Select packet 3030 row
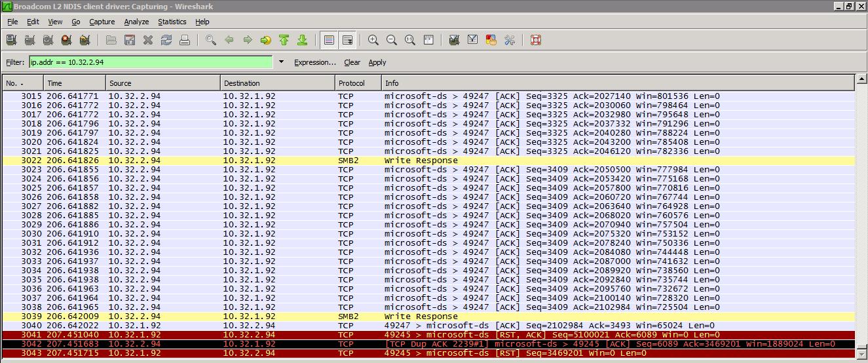Screen dimensions: 868x363 pyautogui.click(x=428, y=234)
